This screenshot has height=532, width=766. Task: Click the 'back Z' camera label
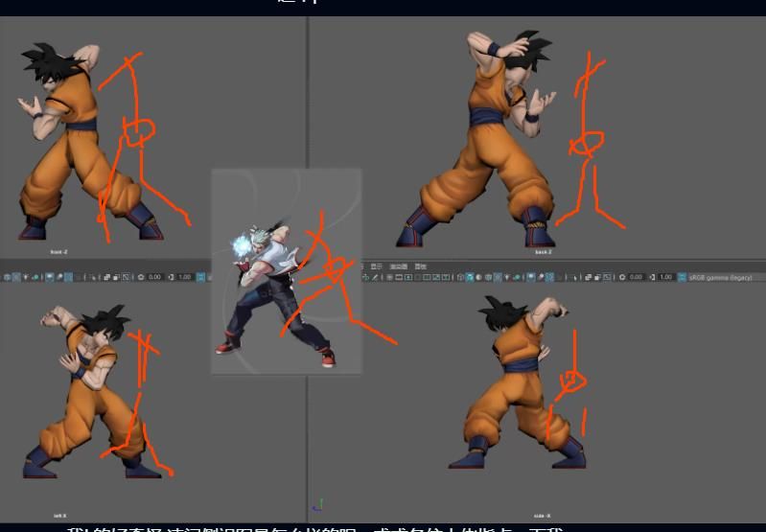543,252
